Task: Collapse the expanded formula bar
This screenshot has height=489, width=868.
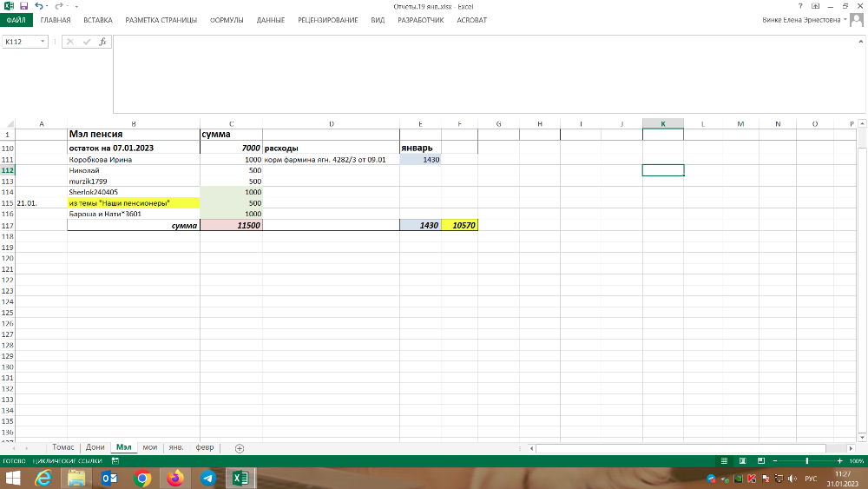Action: (860, 41)
